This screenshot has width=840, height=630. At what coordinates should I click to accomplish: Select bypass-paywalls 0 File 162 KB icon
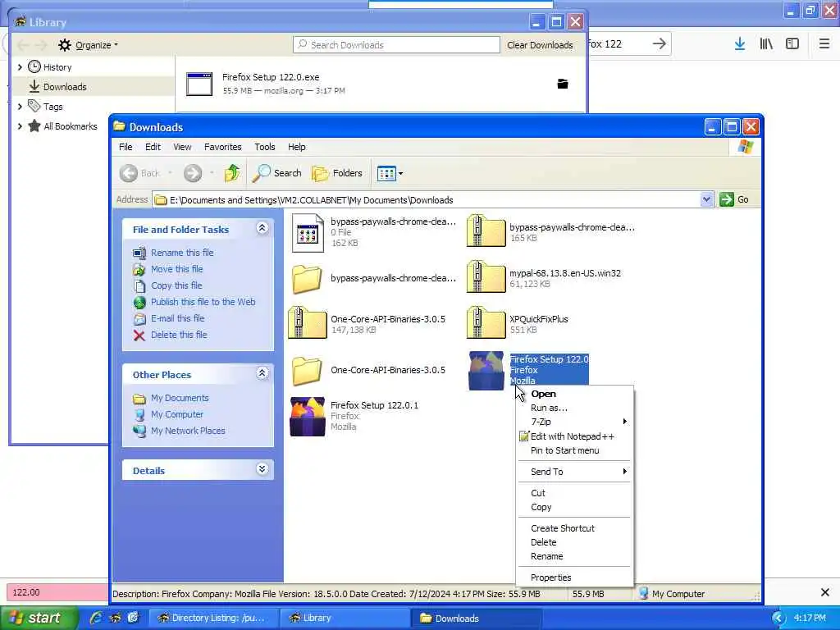coord(308,232)
